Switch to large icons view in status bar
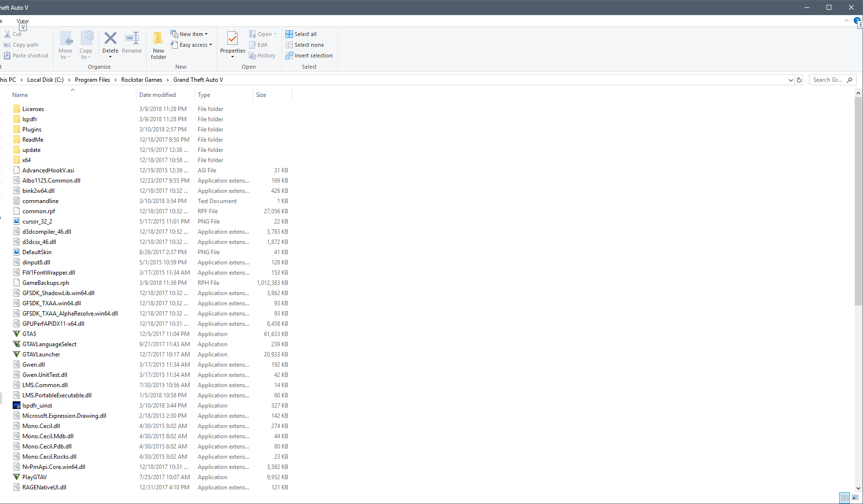863x504 pixels. (855, 498)
